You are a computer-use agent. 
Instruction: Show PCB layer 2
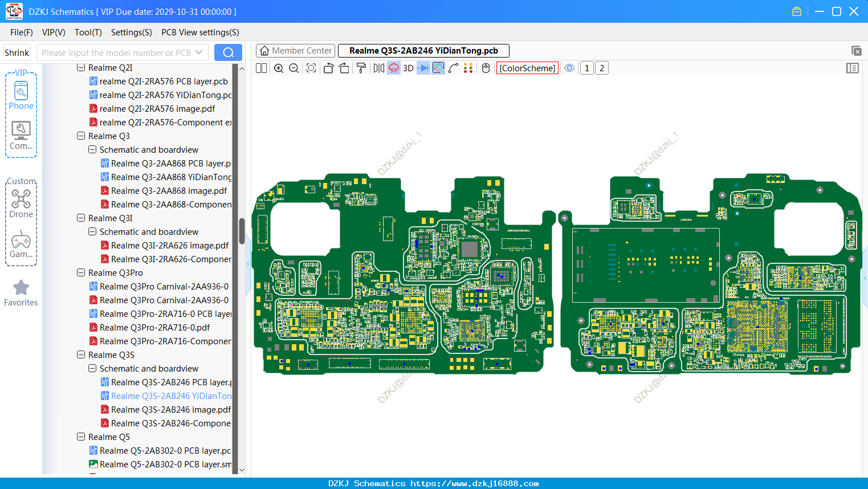coord(602,68)
